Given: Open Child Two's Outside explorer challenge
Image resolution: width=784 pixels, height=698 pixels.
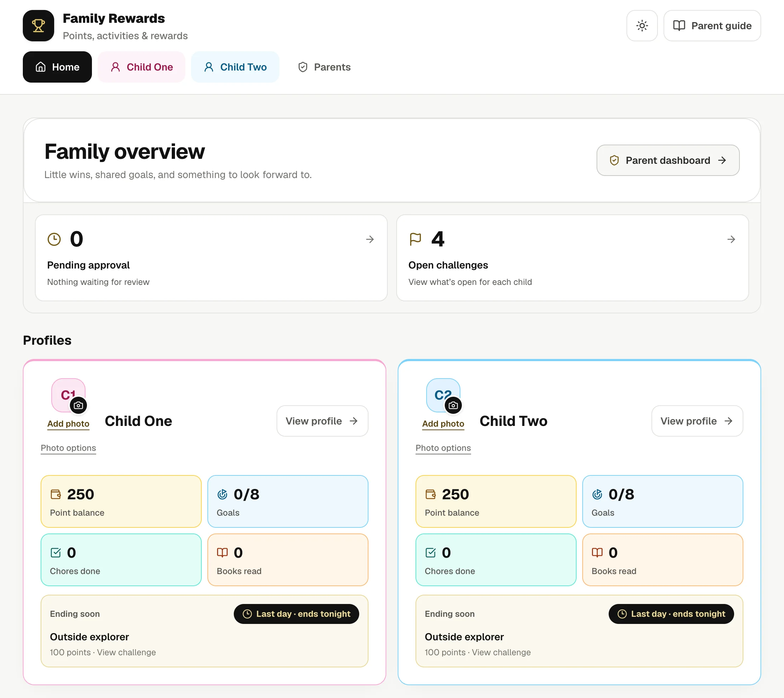Looking at the screenshot, I should [x=579, y=631].
